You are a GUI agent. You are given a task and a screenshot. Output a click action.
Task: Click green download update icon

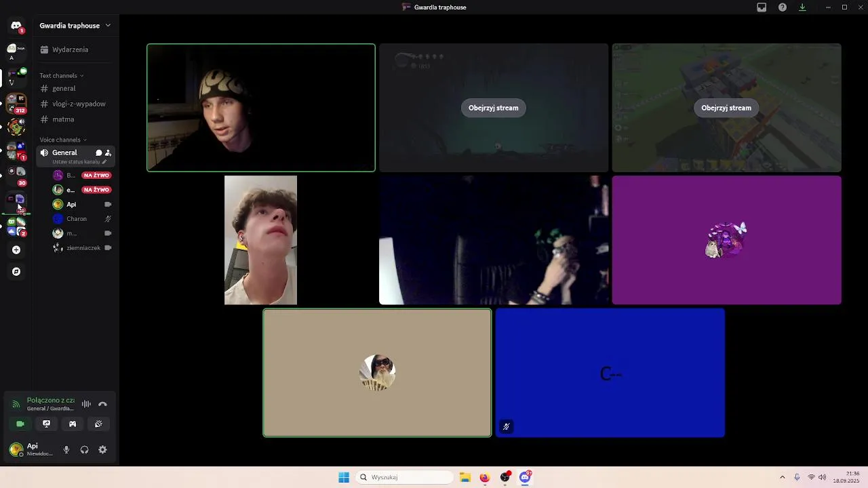pos(802,7)
